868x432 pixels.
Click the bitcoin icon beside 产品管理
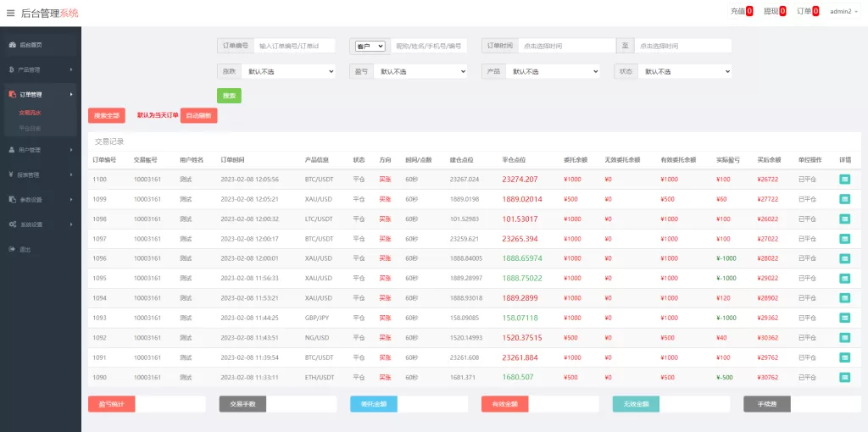tap(12, 69)
